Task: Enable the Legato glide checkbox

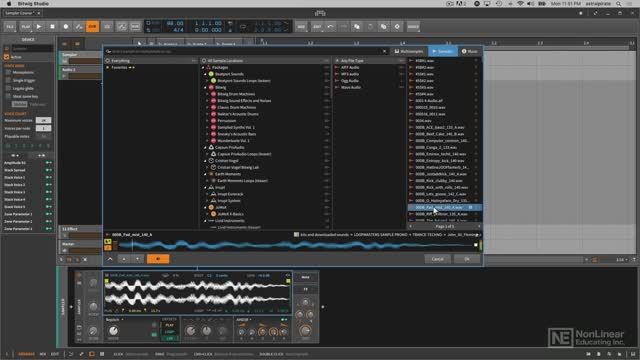Action: [x=8, y=88]
